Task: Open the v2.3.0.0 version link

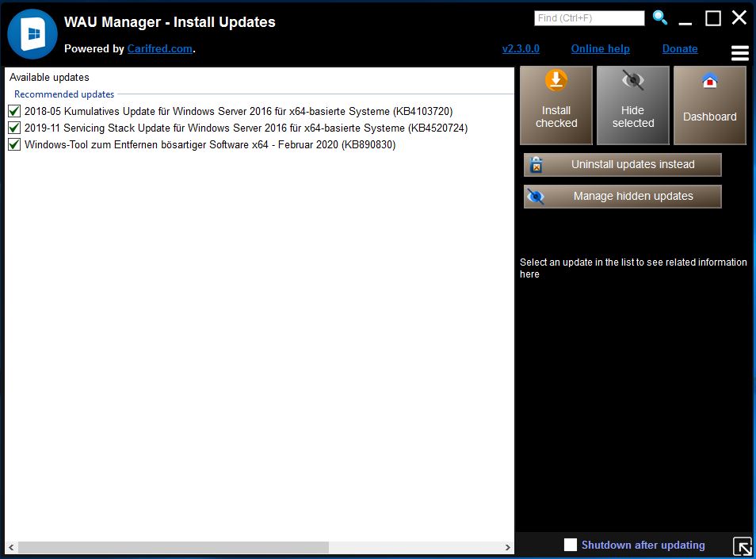Action: tap(521, 49)
